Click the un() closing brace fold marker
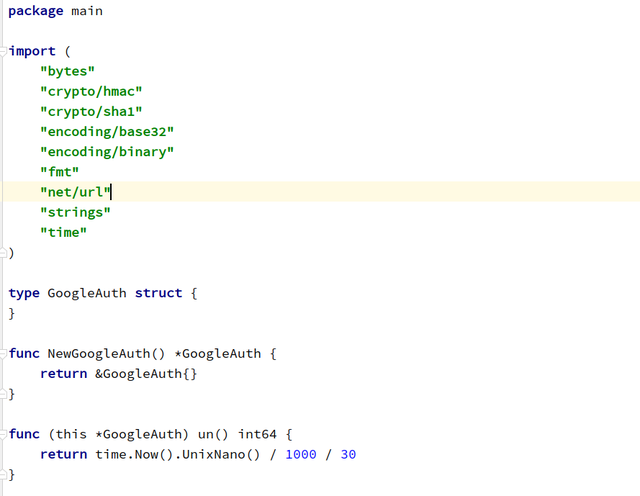 pyautogui.click(x=3, y=474)
